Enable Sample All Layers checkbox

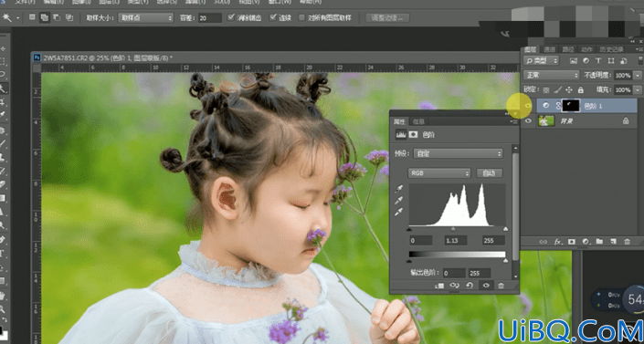tap(301, 17)
